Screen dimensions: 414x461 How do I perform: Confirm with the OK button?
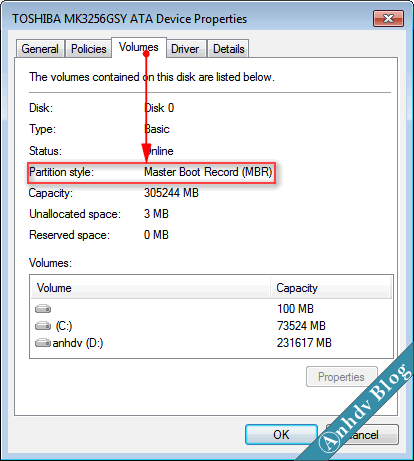pyautogui.click(x=281, y=434)
